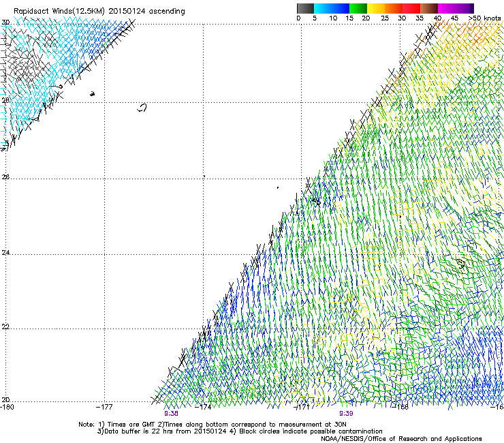
Task: Click the '>50 knots' legend label
Action: coord(484,18)
